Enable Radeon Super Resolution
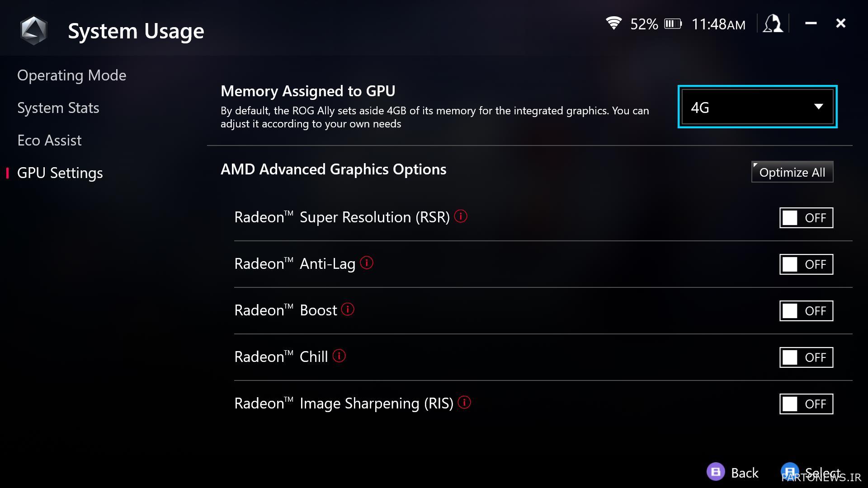 coord(806,217)
